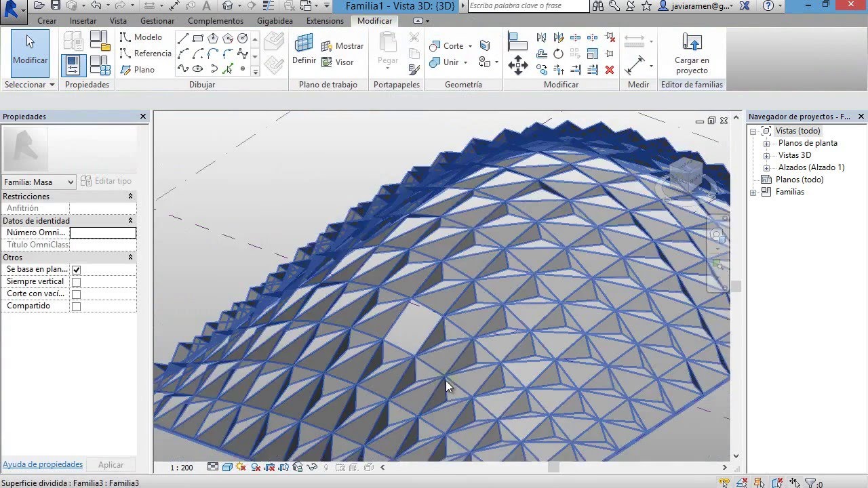Expand Planos de planta tree node
Image resolution: width=868 pixels, height=488 pixels.
click(767, 144)
